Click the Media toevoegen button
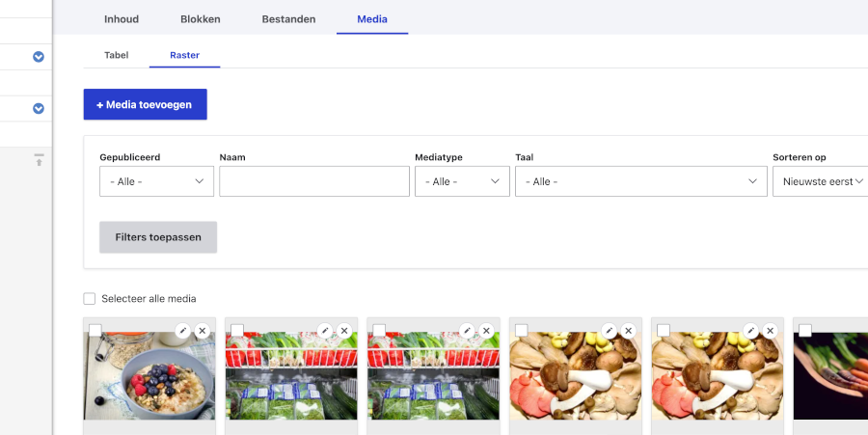Viewport: 868px width, 435px height. (145, 104)
